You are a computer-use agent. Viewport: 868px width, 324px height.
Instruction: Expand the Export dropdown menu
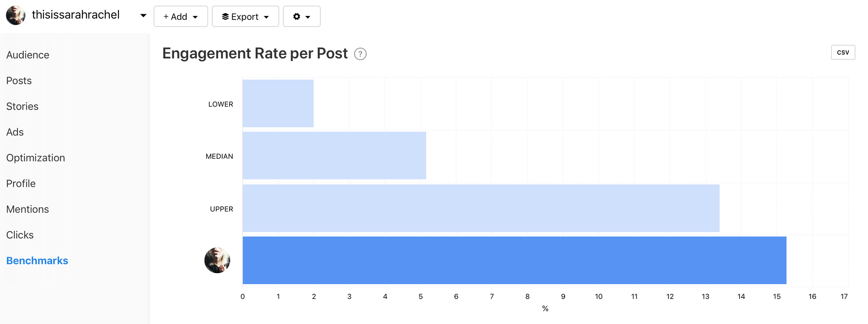[245, 16]
